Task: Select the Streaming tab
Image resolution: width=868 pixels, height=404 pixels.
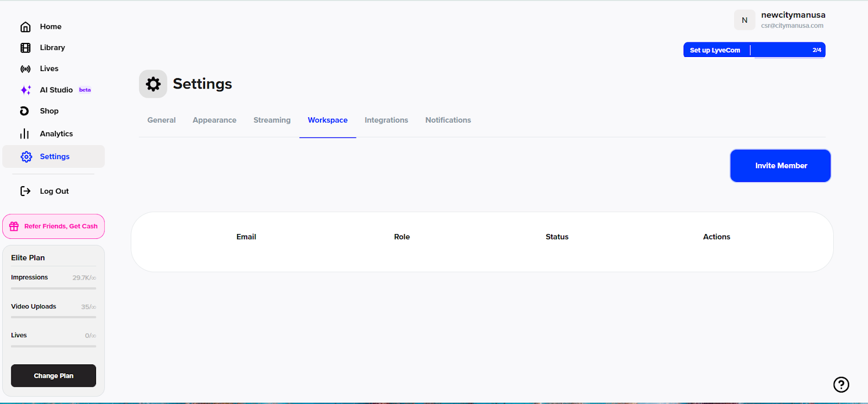Action: pyautogui.click(x=272, y=120)
